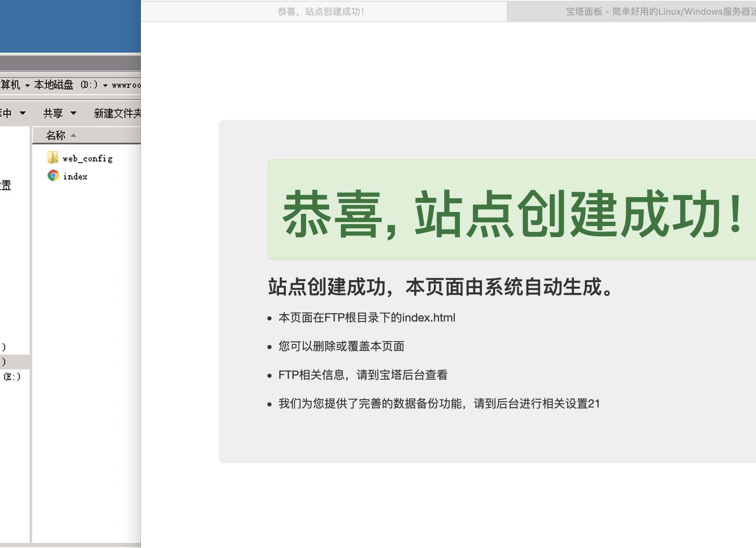Open the 共享 dropdown in Explorer toolbar
Viewport: 756px width, 548px height.
click(60, 113)
